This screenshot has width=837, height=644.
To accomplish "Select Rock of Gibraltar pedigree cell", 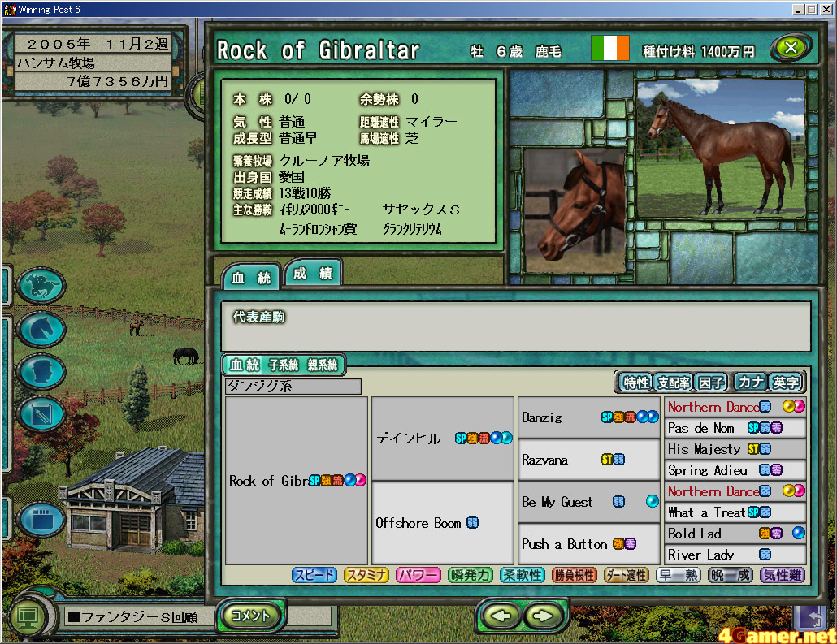I will click(x=297, y=480).
